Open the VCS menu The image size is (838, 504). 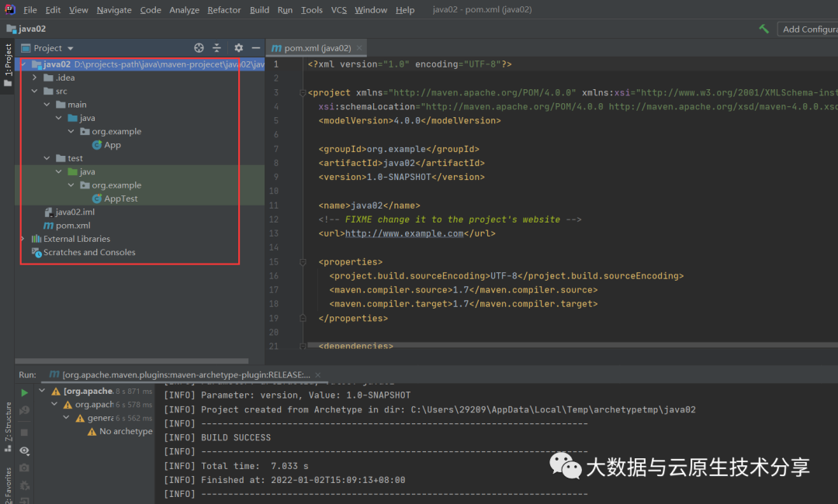point(339,9)
